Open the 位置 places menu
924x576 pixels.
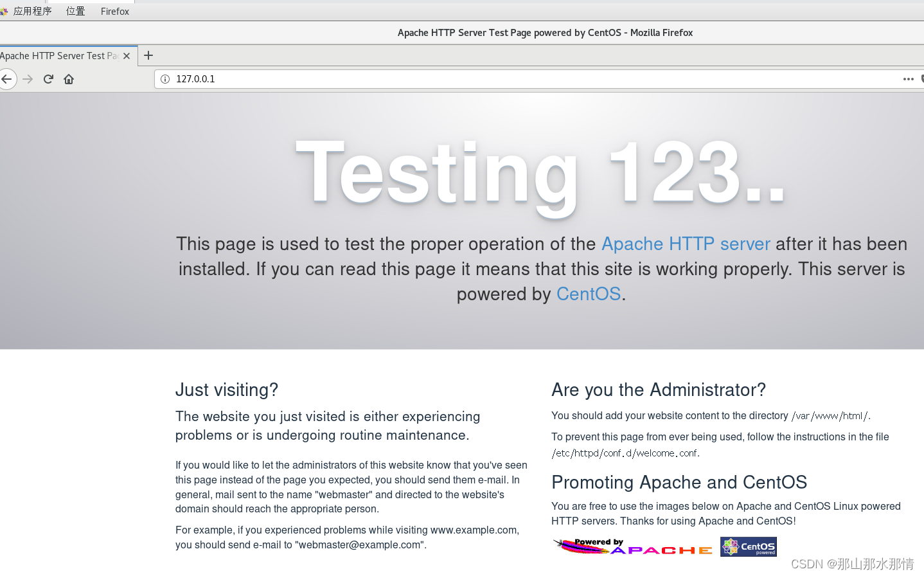coord(76,12)
